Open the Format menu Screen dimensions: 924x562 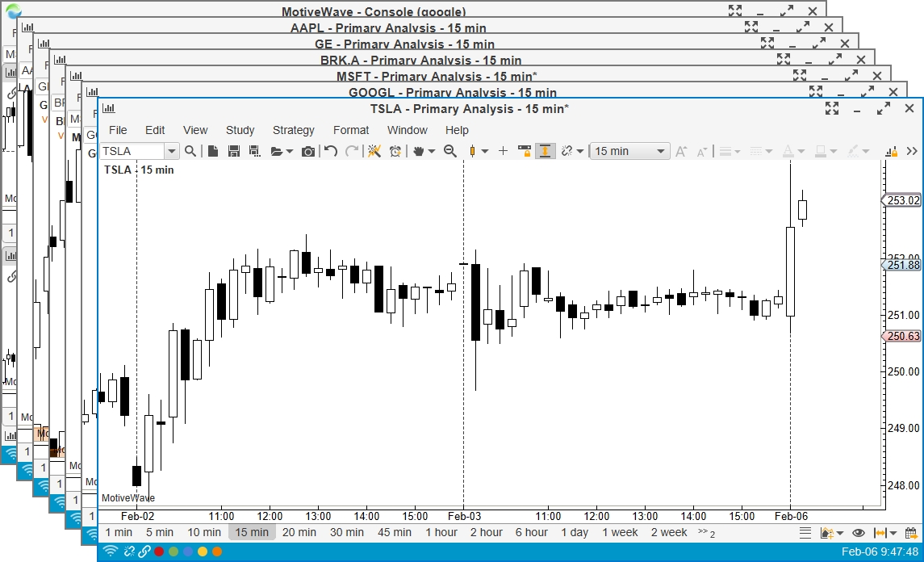(351, 130)
